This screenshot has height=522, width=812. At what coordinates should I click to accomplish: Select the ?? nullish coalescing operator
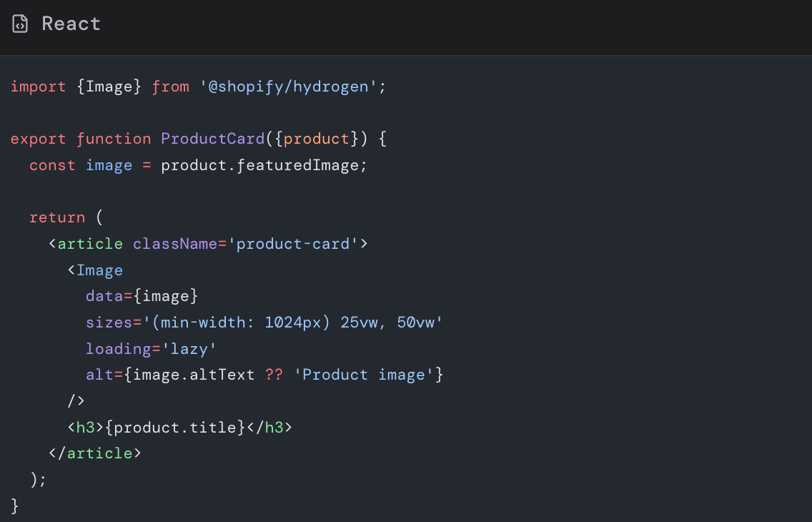click(274, 375)
